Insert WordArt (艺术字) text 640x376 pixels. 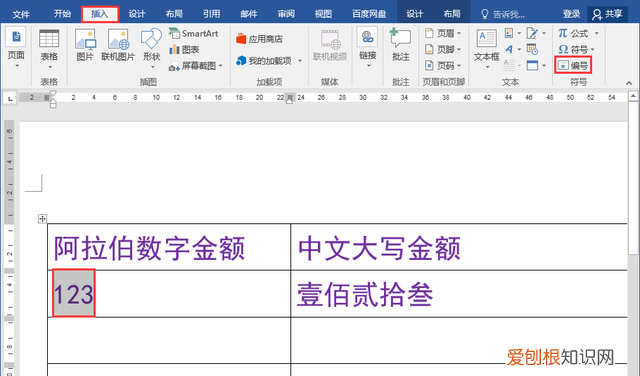[x=509, y=49]
